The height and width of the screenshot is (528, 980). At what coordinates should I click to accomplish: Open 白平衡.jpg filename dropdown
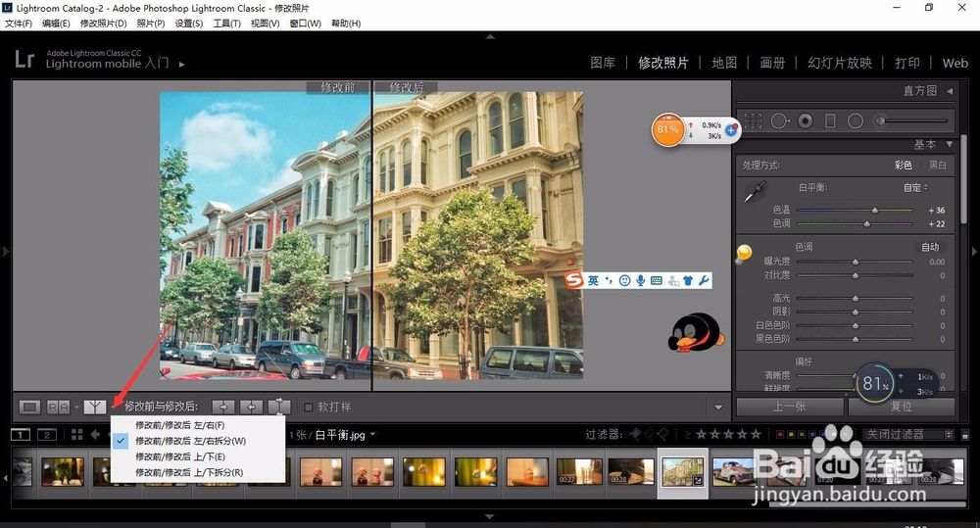tap(372, 434)
